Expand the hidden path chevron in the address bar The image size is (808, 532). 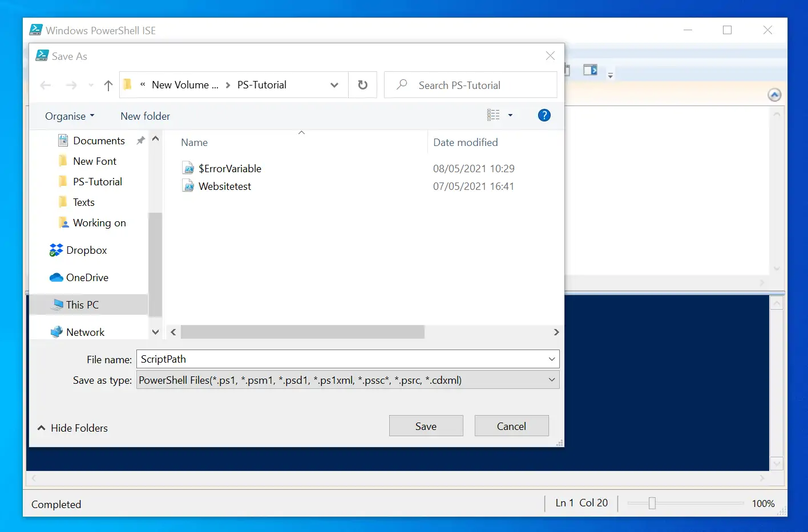tap(143, 84)
